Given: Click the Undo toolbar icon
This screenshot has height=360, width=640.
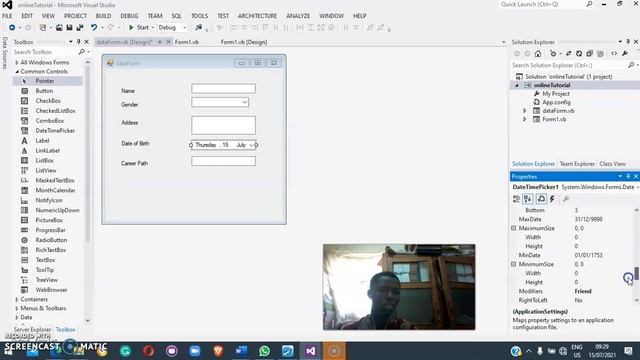Looking at the screenshot, I should [x=94, y=27].
